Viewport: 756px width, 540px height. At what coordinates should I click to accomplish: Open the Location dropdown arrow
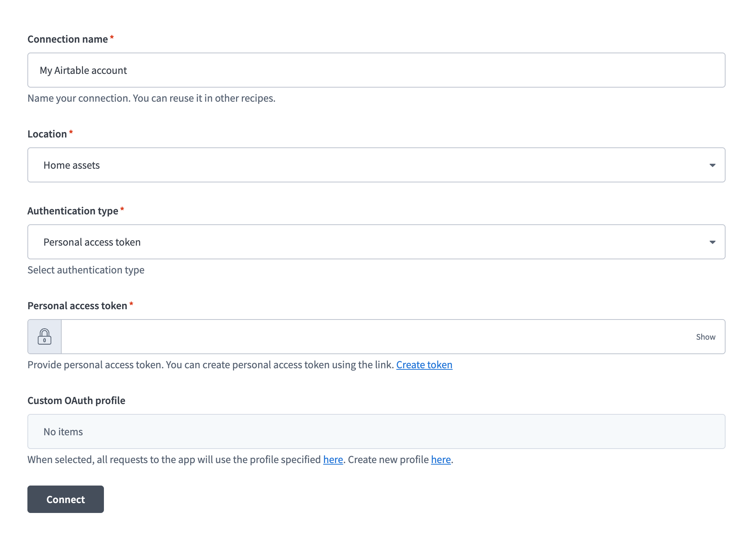(x=713, y=165)
